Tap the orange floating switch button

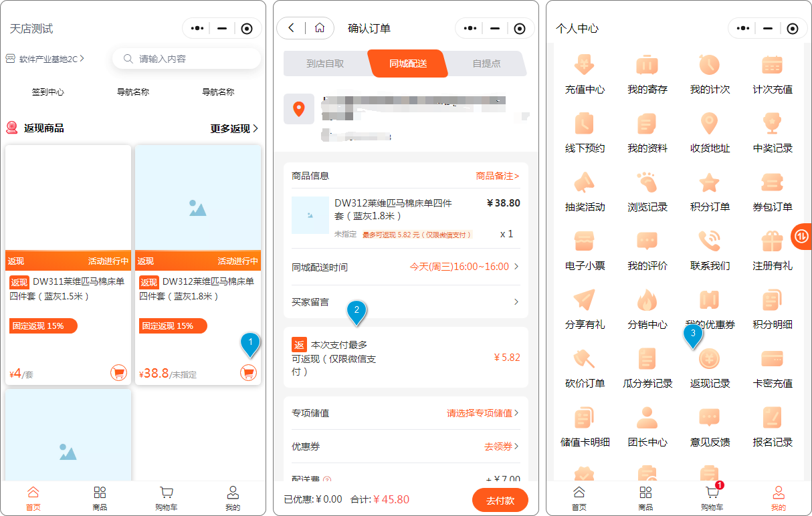(801, 236)
